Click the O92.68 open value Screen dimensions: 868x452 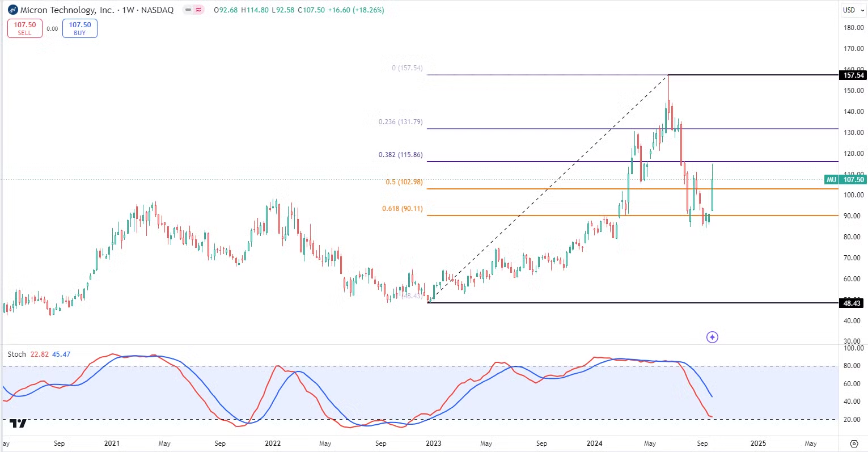(226, 10)
